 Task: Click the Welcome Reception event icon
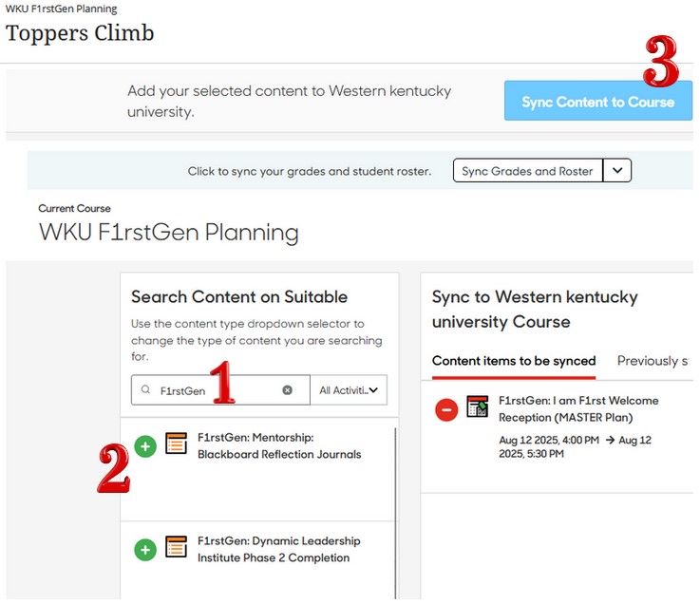(478, 406)
